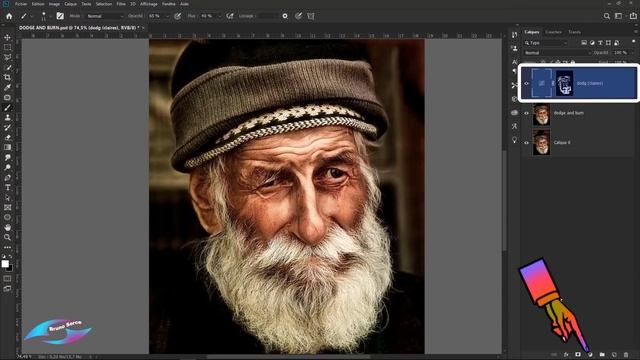Open the layer filter Type dropdown
Screen dimensions: 640x360
(547, 43)
